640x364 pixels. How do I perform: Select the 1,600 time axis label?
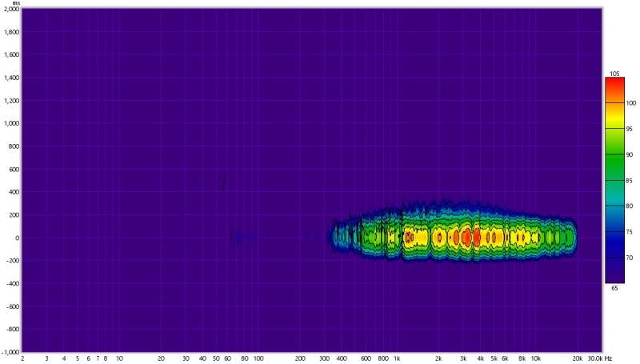click(11, 54)
